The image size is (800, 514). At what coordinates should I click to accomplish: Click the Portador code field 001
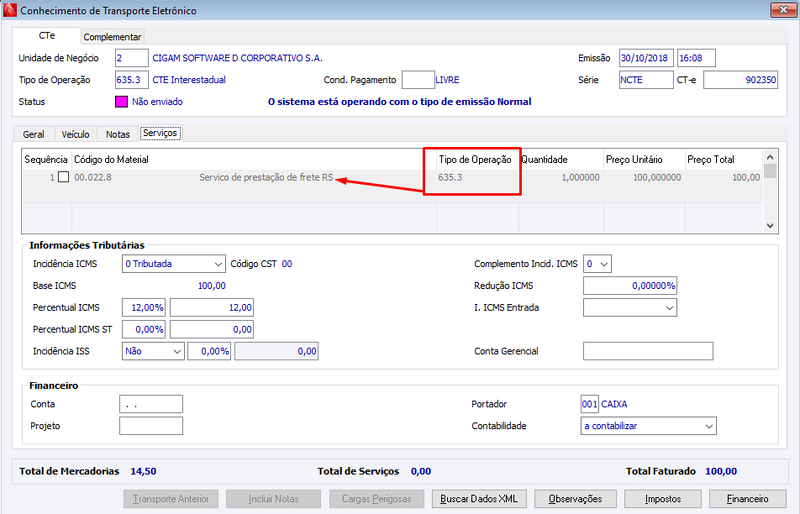589,404
